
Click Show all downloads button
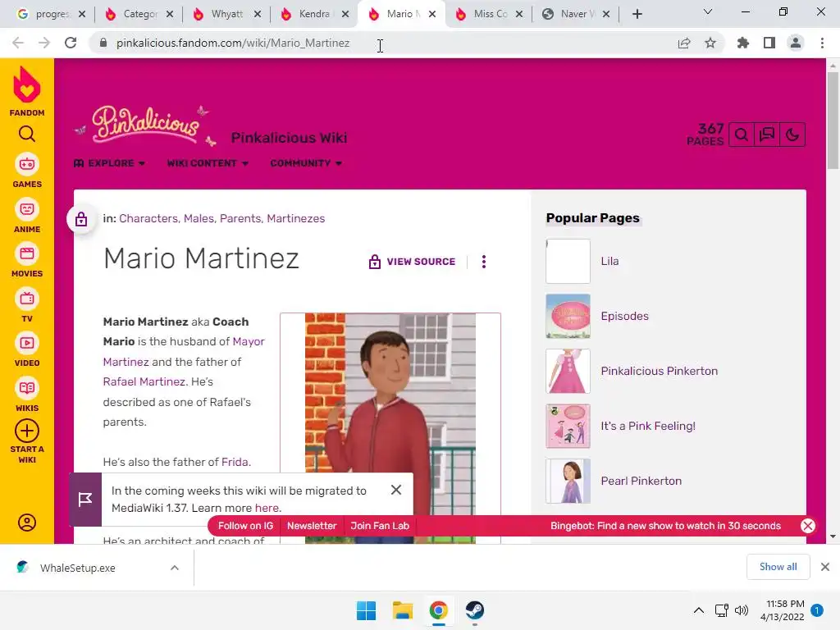click(x=778, y=567)
